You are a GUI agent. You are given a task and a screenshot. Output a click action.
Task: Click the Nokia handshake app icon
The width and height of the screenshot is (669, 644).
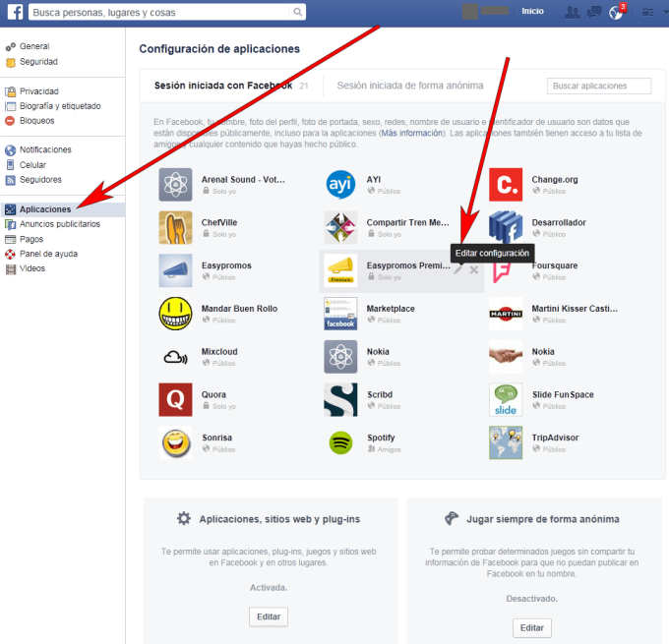(506, 357)
